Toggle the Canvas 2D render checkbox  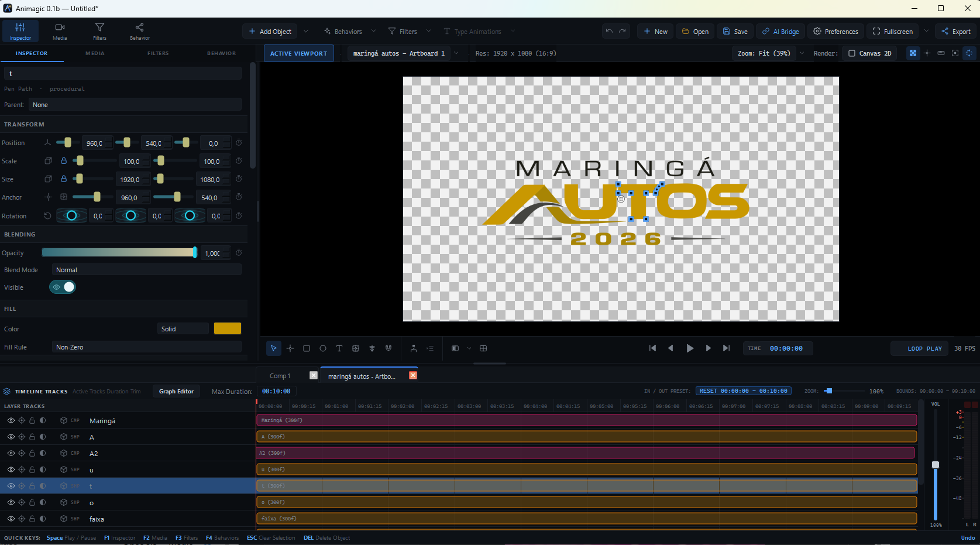point(852,53)
